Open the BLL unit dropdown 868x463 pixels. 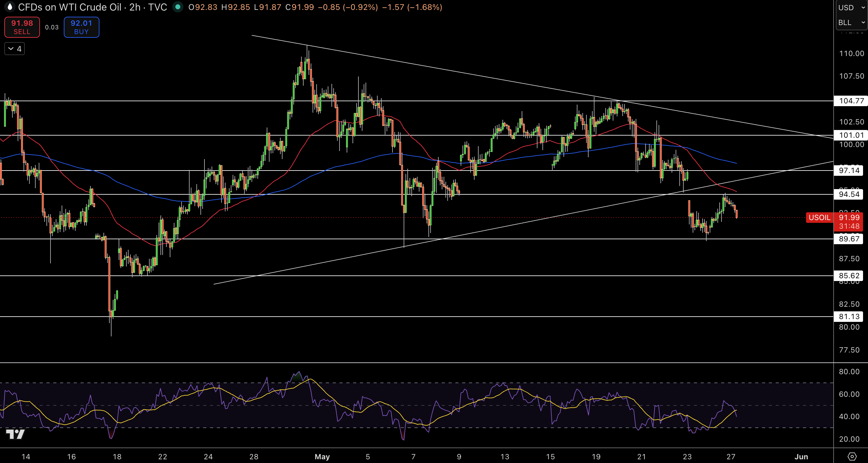click(x=852, y=22)
